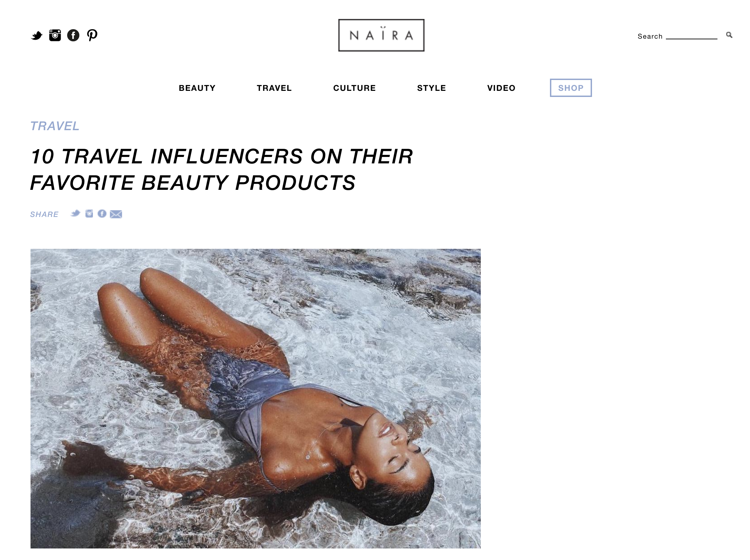
Task: Click the outlined Shop button
Action: (571, 88)
